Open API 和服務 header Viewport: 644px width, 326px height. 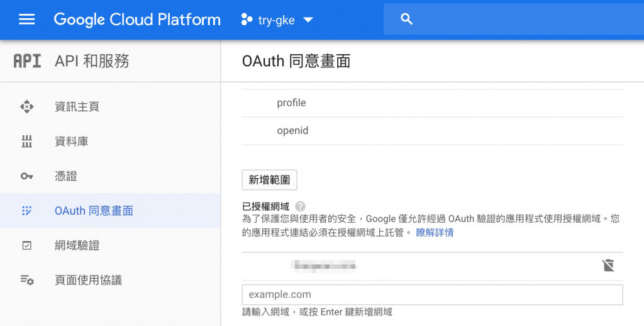92,61
